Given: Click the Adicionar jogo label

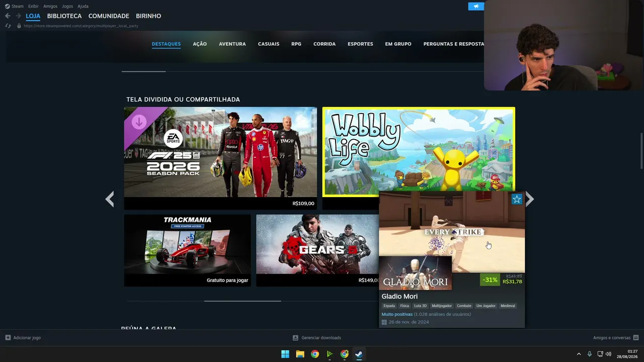Looking at the screenshot, I should [27, 338].
